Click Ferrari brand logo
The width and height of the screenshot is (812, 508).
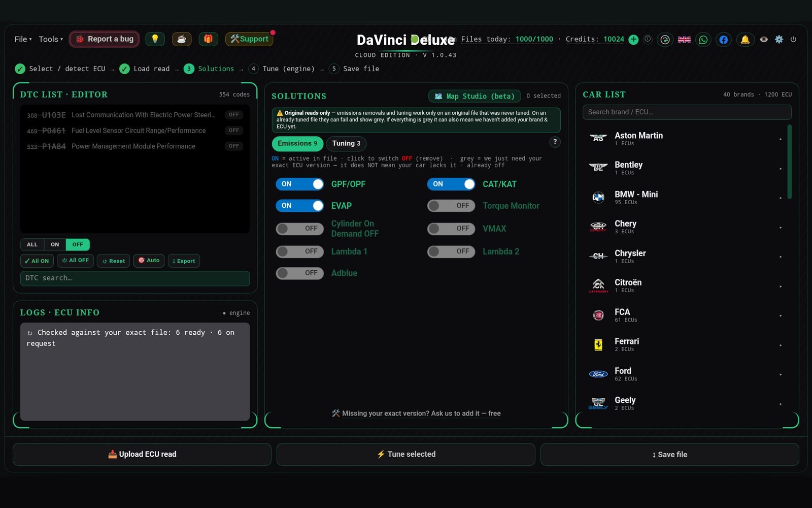click(598, 345)
